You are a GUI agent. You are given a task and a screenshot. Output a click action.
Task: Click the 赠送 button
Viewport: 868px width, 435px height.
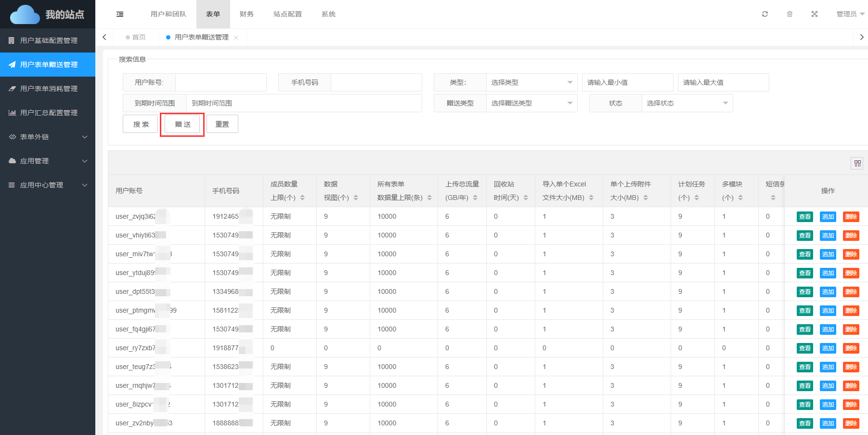point(182,124)
